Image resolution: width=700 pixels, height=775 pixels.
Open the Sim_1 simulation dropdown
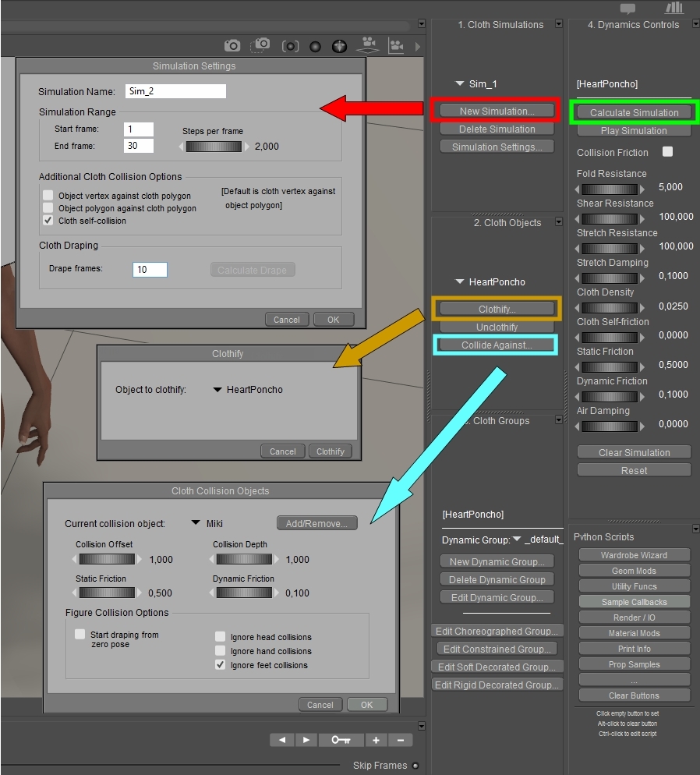(476, 84)
